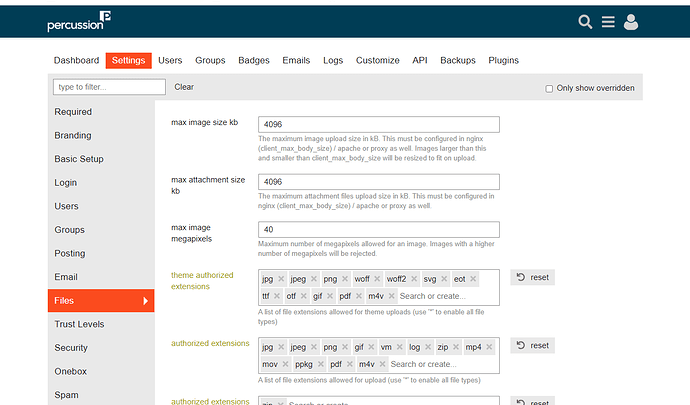Remove eot extension tag

click(473, 279)
